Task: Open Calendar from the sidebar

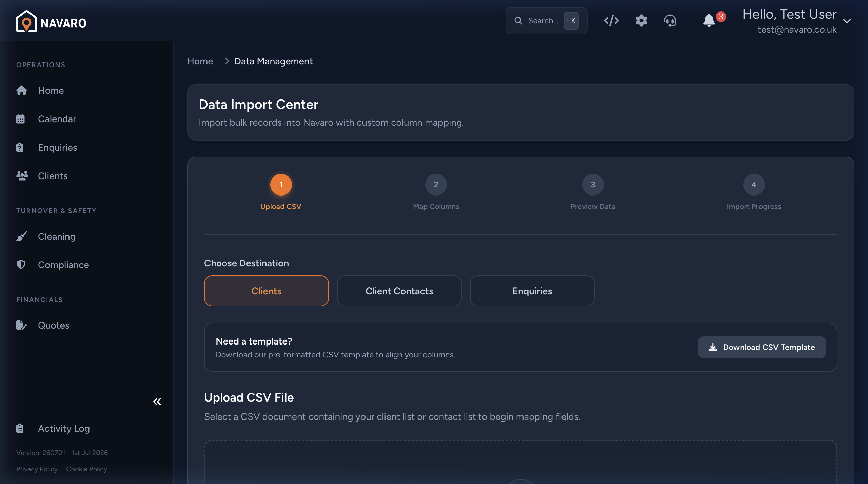Action: 57,119
